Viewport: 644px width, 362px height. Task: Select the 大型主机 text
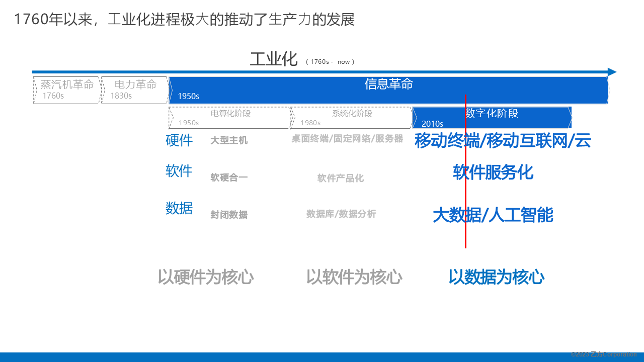pos(229,141)
